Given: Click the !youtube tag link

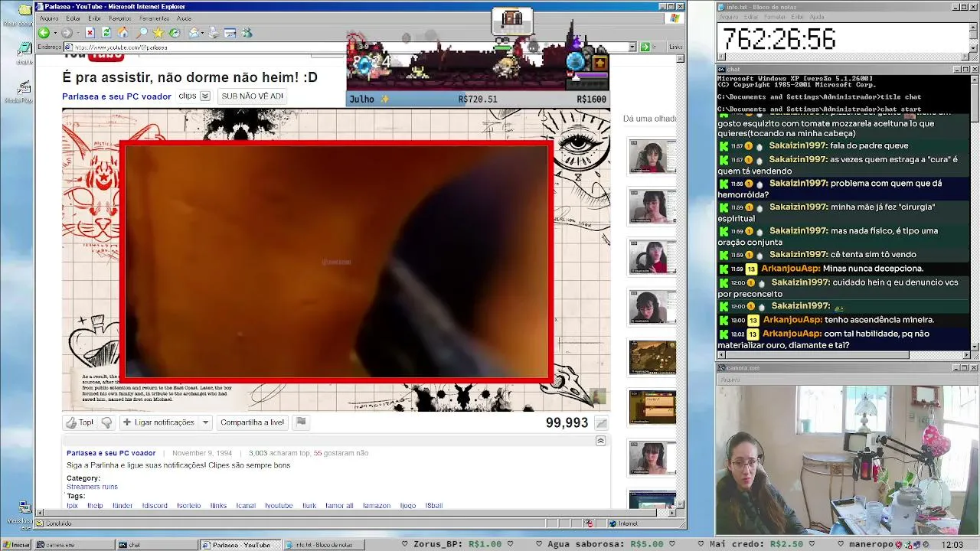Looking at the screenshot, I should coord(279,506).
